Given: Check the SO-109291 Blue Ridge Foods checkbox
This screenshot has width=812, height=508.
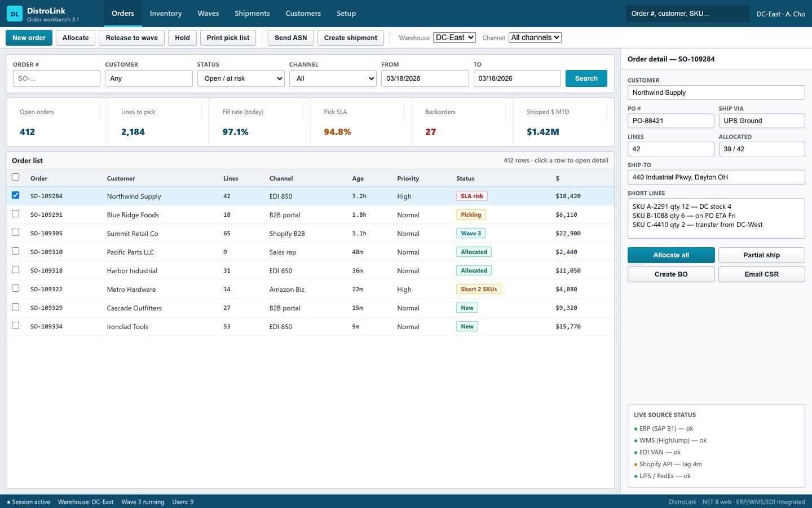Looking at the screenshot, I should click(x=15, y=214).
